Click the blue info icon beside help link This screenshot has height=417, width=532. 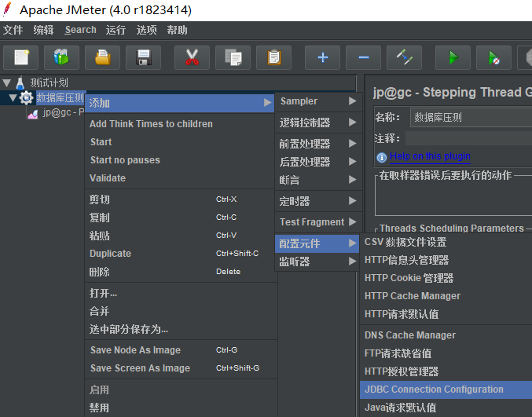382,157
